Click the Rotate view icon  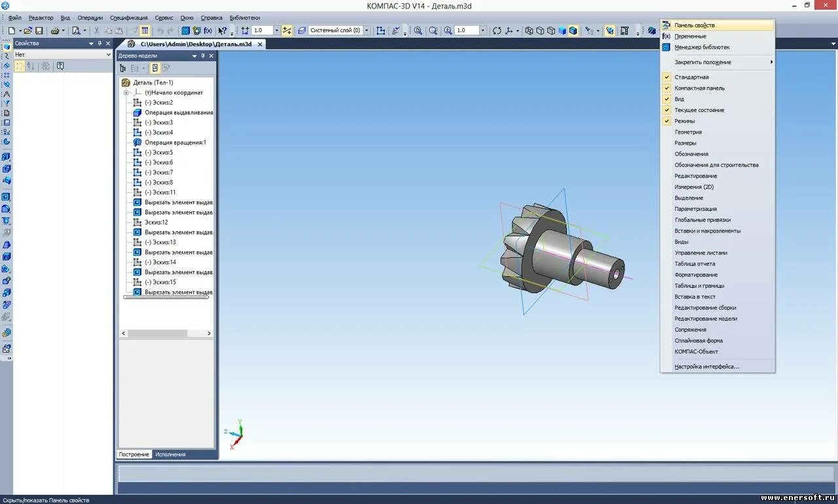[x=497, y=31]
